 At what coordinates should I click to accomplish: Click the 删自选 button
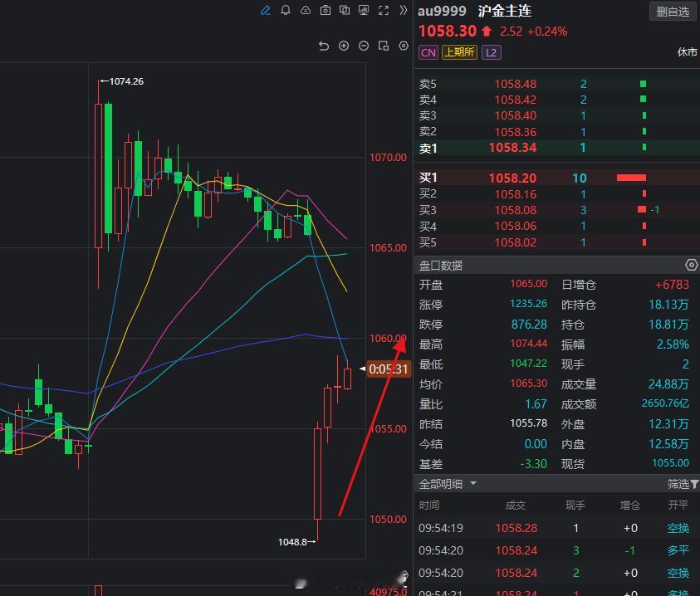pos(672,11)
